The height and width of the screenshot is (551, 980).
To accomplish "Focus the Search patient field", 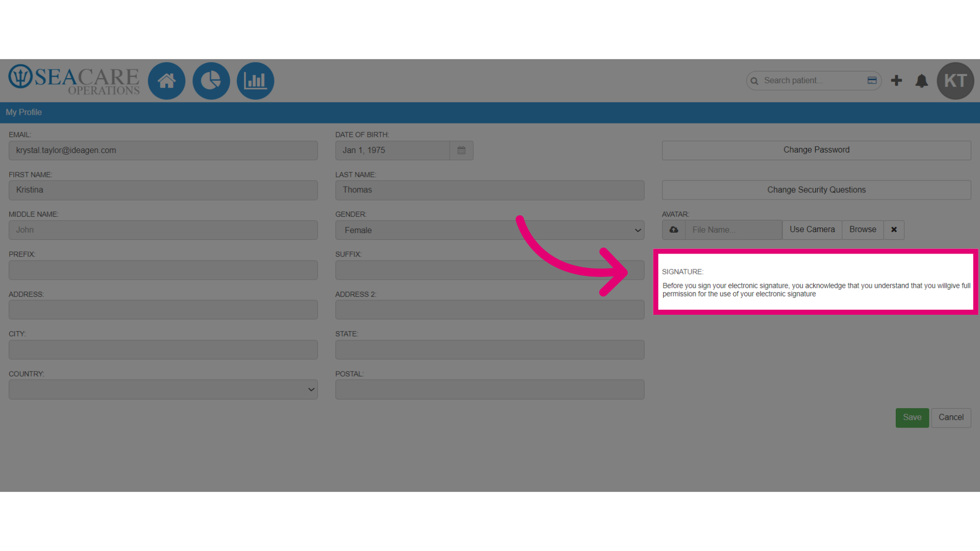I will tap(814, 81).
